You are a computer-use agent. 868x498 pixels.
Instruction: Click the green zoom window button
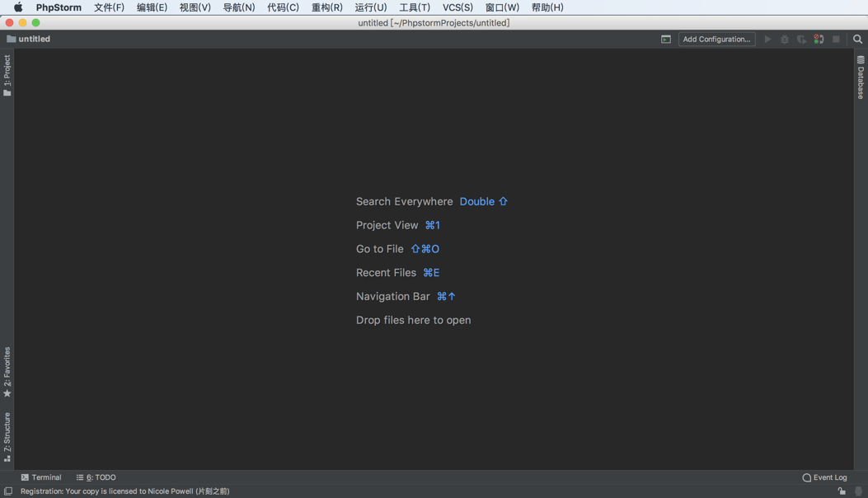tap(36, 23)
